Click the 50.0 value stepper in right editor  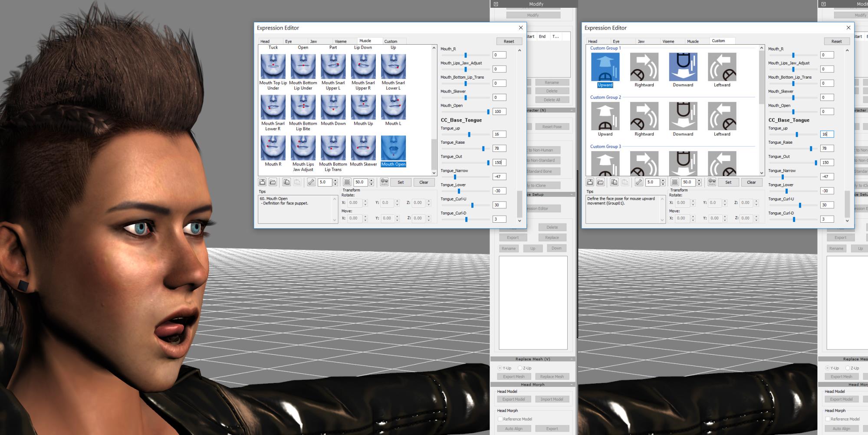coord(699,182)
